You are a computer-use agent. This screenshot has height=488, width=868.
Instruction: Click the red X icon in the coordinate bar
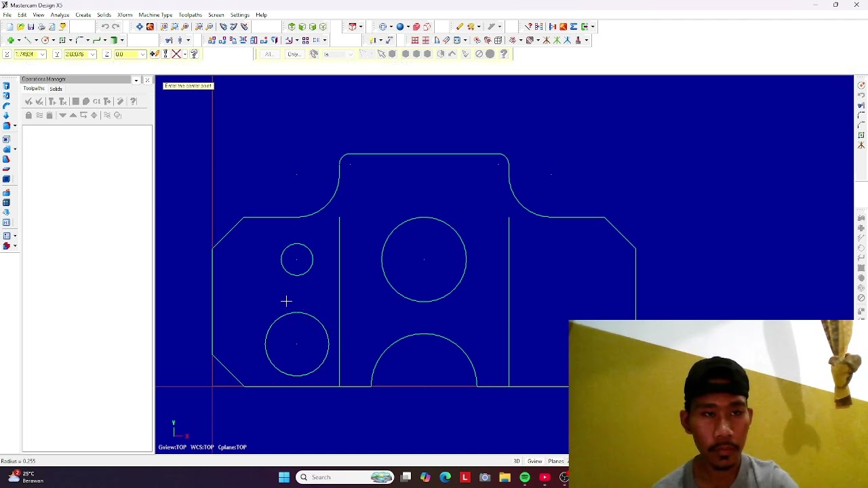[176, 54]
